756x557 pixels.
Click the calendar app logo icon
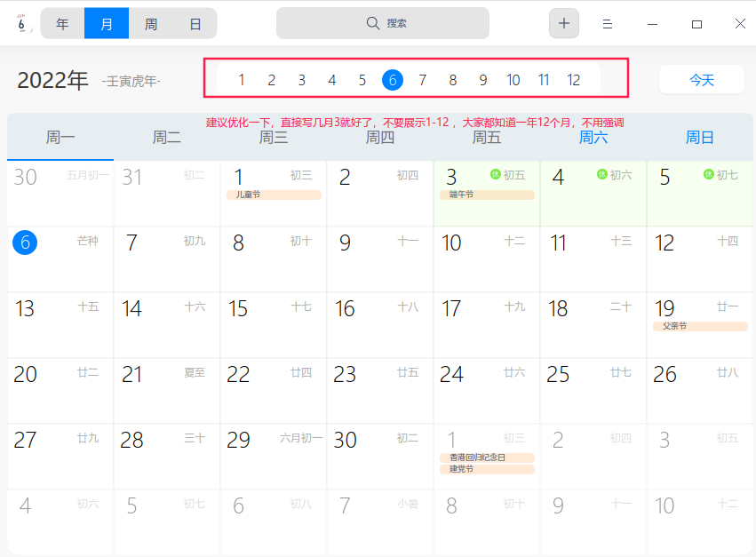22,24
